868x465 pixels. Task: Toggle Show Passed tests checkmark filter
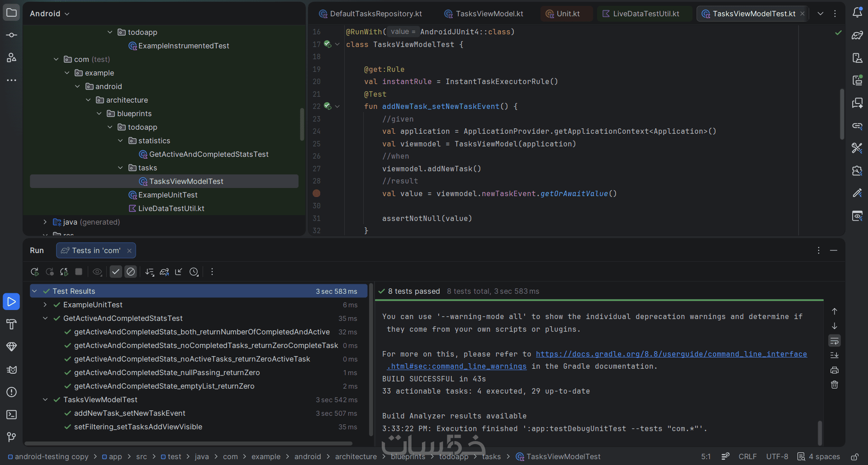(116, 272)
